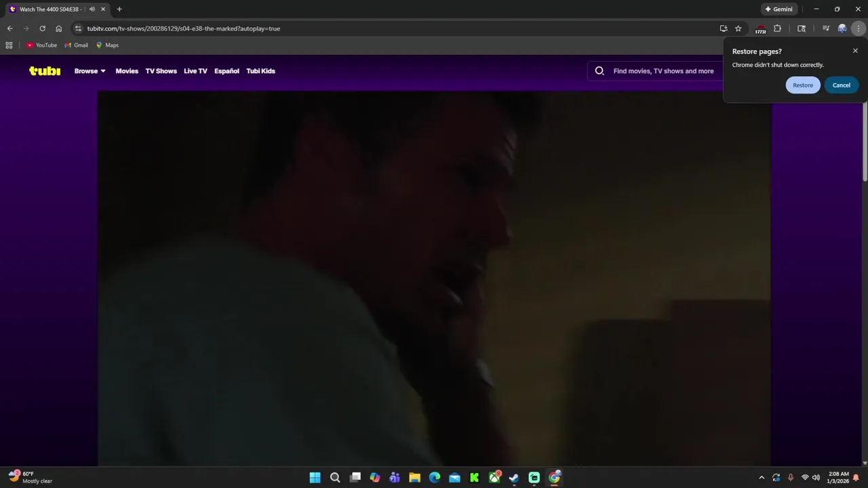Open YouTube bookmark
The width and height of the screenshot is (868, 488).
41,45
